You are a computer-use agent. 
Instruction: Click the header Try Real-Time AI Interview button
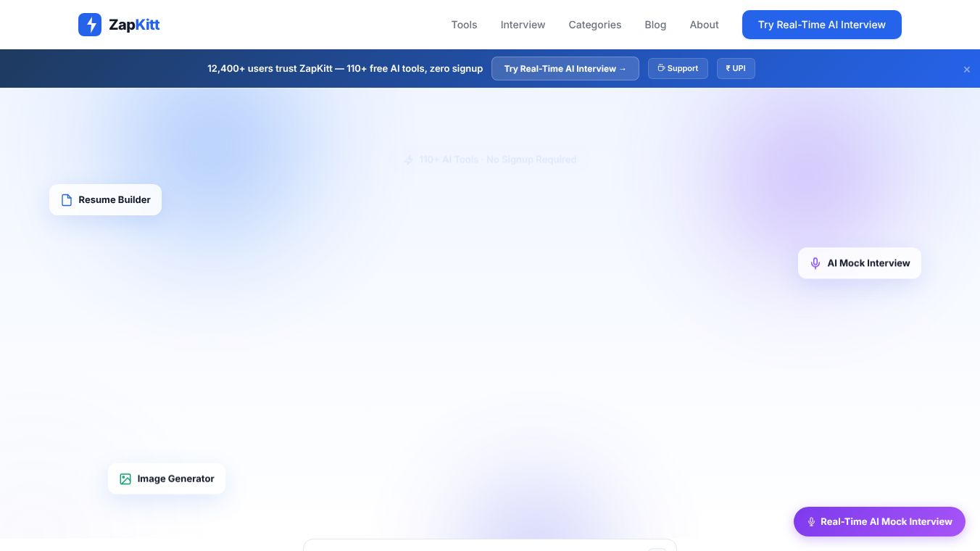pyautogui.click(x=822, y=25)
